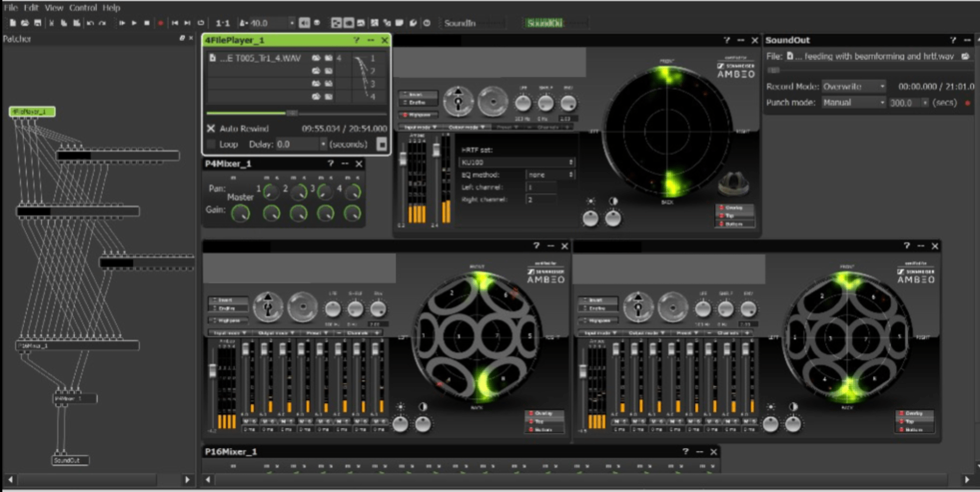
Task: Click the Left channel input field
Action: coord(541,187)
